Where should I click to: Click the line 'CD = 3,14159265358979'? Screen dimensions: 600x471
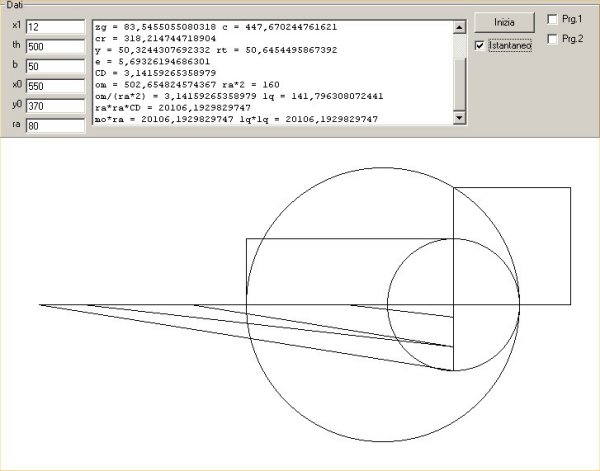(x=155, y=73)
